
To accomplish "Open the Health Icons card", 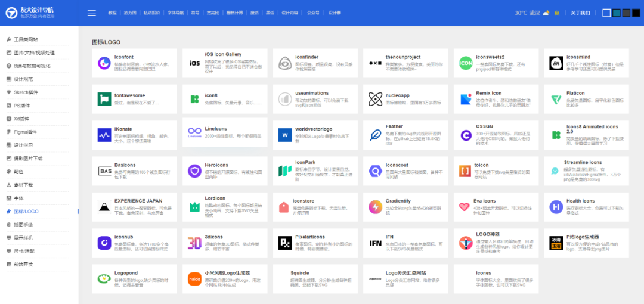I will click(x=587, y=207).
